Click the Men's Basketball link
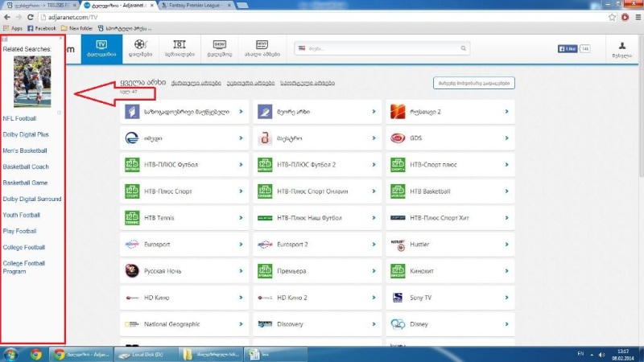644x362 pixels. 25,150
